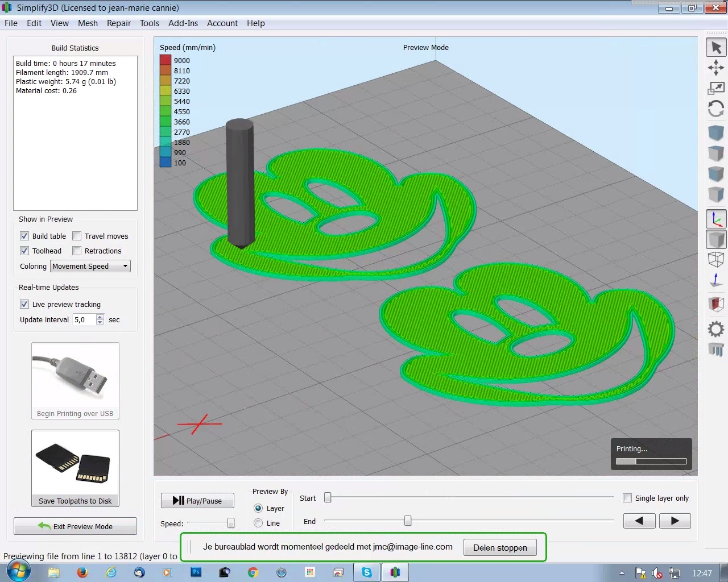Open the support structure tool
Image resolution: width=728 pixels, height=582 pixels.
(716, 349)
